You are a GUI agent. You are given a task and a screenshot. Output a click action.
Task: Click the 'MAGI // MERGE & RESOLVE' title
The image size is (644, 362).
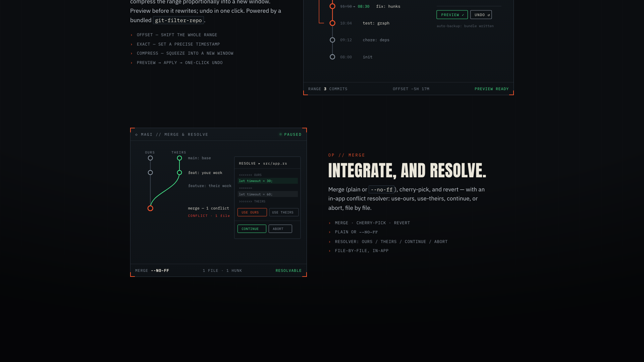click(x=175, y=135)
